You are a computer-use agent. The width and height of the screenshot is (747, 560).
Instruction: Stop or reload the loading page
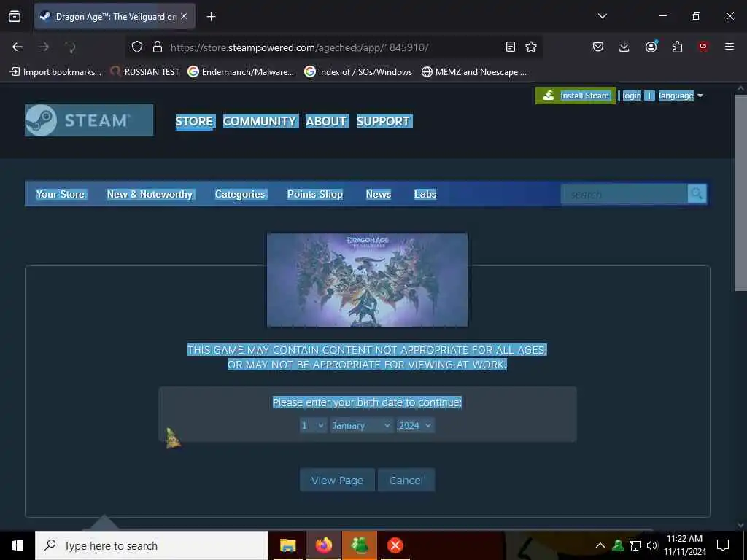(x=70, y=47)
